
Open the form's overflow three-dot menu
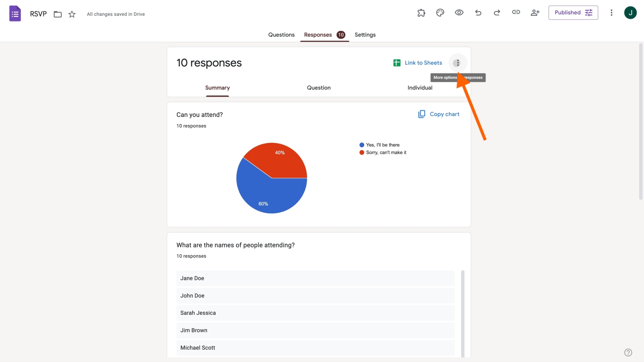tap(611, 13)
